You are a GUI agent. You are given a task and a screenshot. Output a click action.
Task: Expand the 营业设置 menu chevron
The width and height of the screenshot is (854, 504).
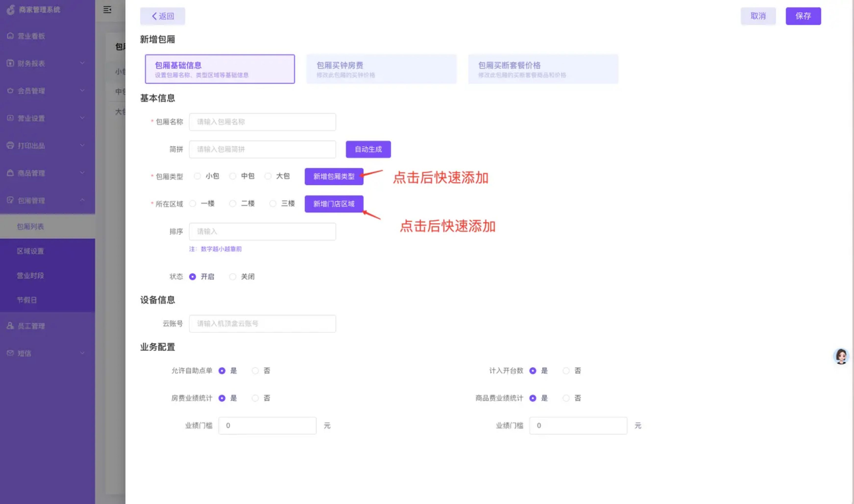[x=82, y=118]
